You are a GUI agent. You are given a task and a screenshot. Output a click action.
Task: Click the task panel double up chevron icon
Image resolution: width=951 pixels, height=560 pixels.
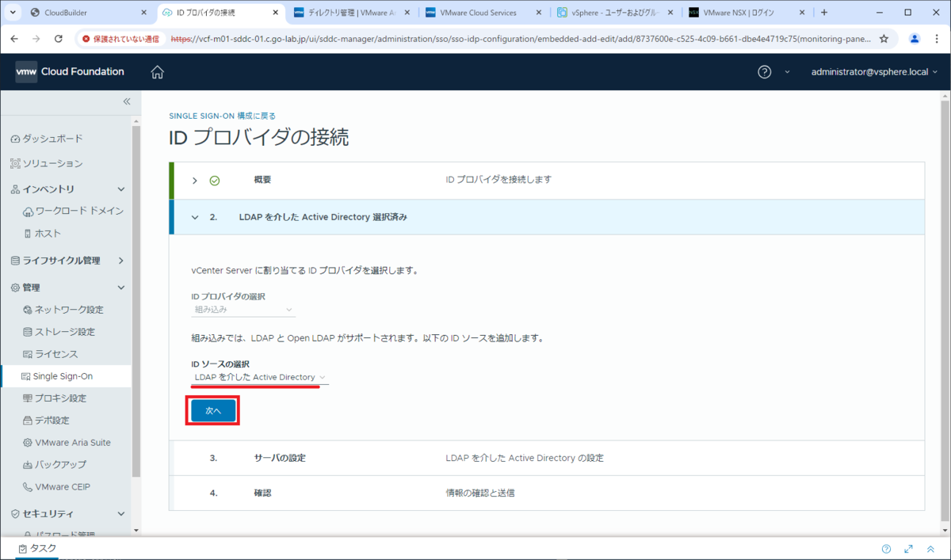pyautogui.click(x=930, y=549)
